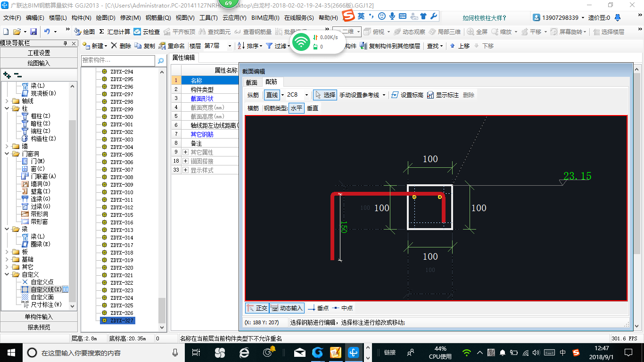Open the 楼层 第7层 floor dropdown
This screenshot has width=644, height=362.
(x=230, y=46)
